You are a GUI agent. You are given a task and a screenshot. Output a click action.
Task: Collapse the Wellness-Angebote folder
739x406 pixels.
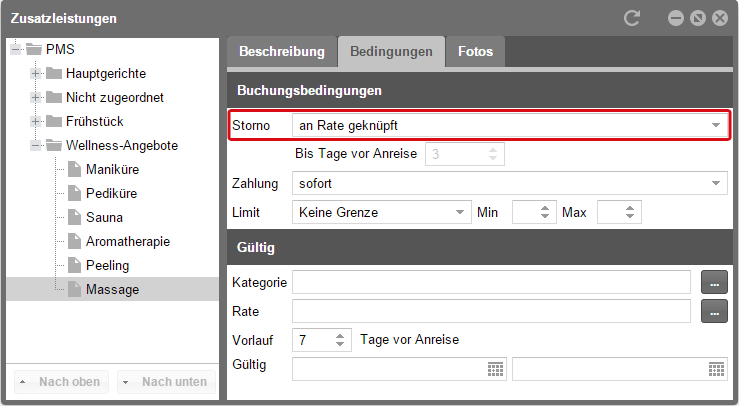coord(35,145)
